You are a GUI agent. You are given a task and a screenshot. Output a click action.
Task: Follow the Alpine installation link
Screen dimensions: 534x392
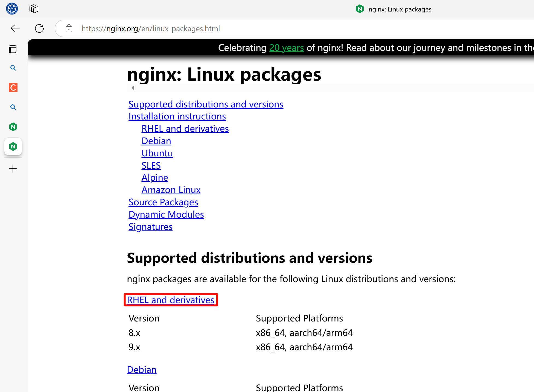[x=154, y=178]
